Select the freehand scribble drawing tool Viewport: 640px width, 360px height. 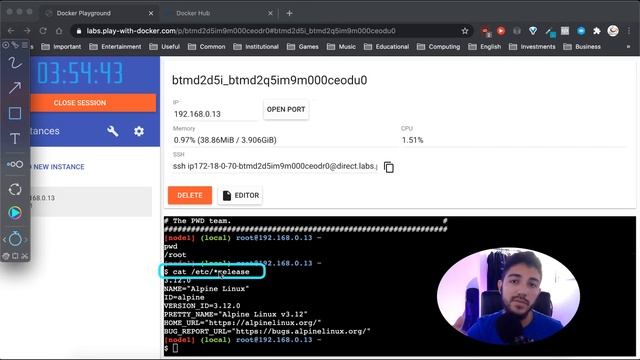(15, 63)
